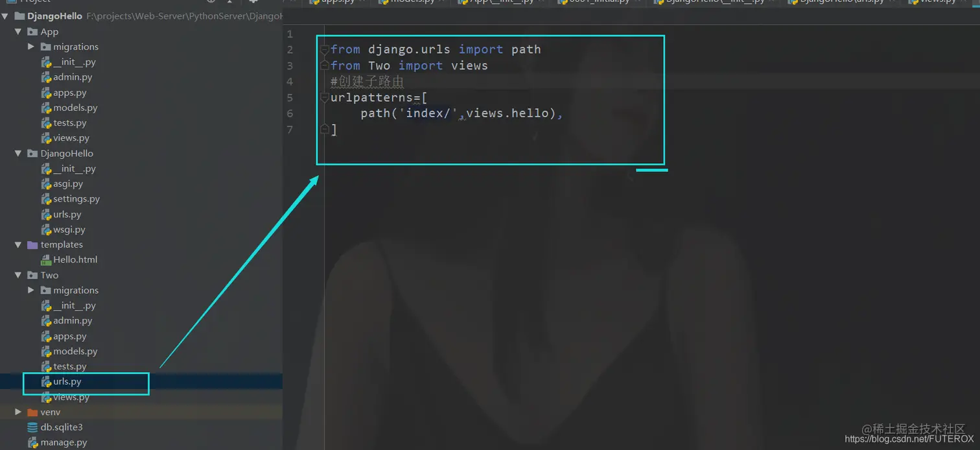
Task: Click the DjangoHello root project folder icon
Action: coord(19,16)
